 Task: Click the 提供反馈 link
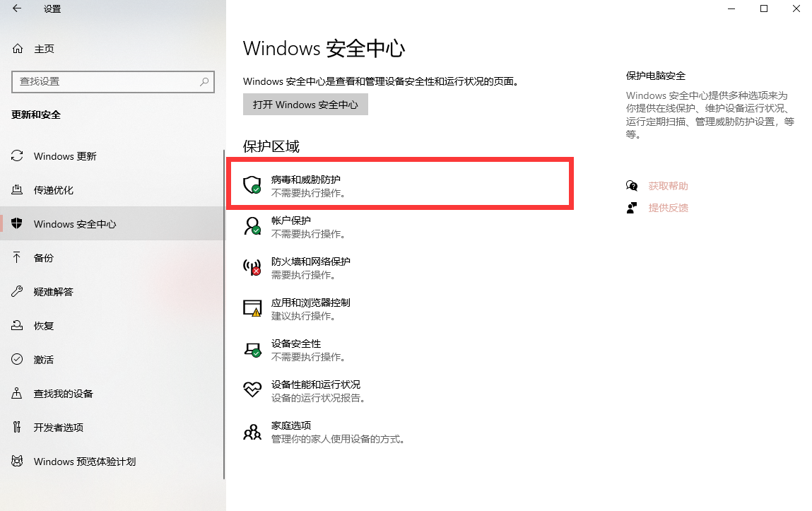[668, 208]
